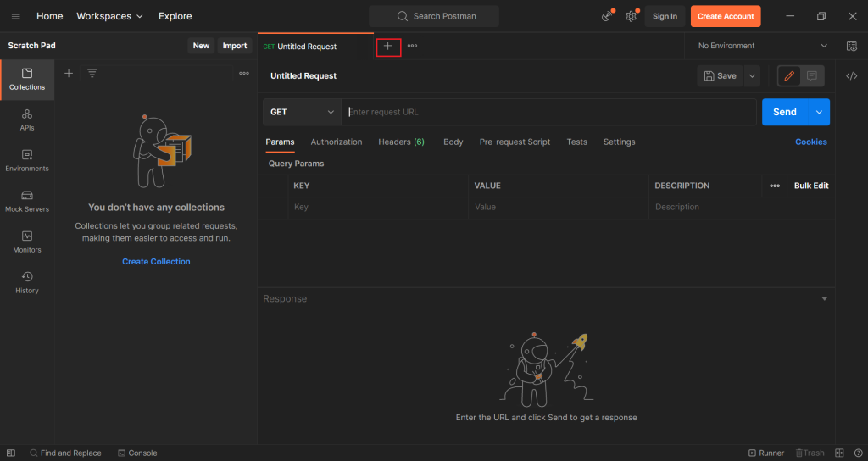Click the Key cell in query params

coord(378,208)
